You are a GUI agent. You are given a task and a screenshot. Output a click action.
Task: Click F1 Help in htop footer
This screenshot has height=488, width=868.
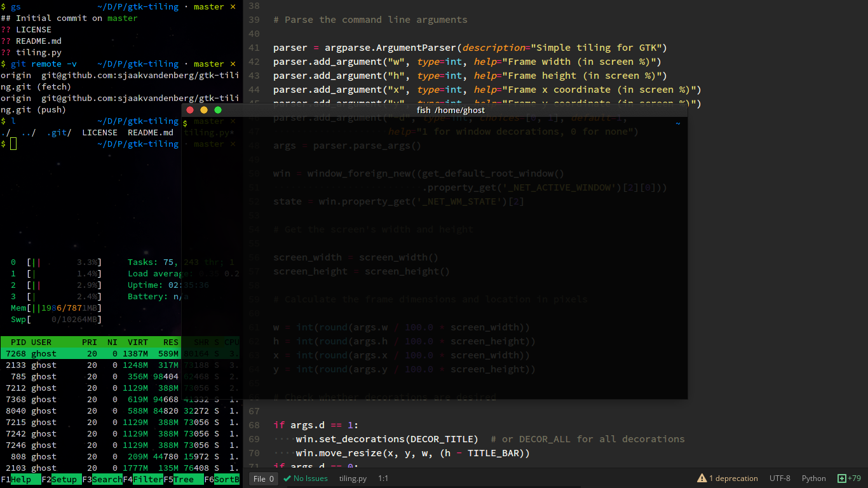click(21, 480)
